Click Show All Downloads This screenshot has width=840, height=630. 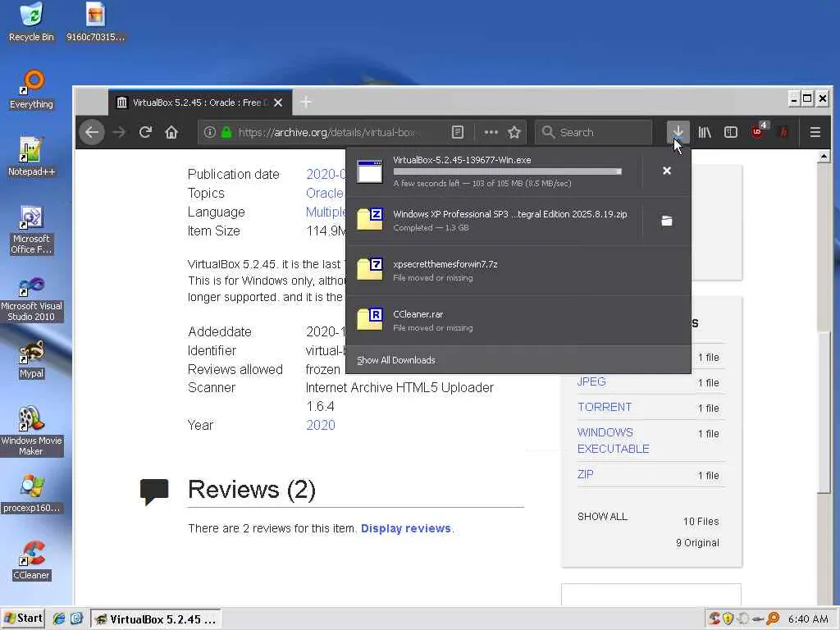(396, 360)
